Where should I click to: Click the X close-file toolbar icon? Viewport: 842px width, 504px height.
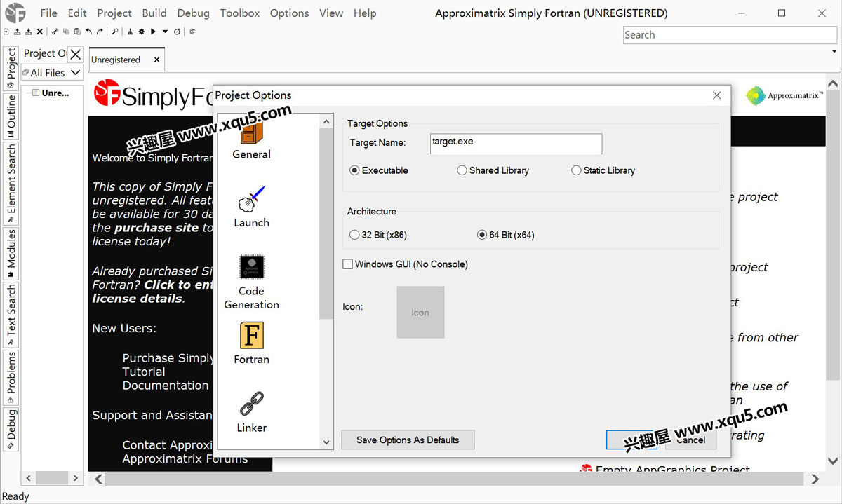point(40,32)
